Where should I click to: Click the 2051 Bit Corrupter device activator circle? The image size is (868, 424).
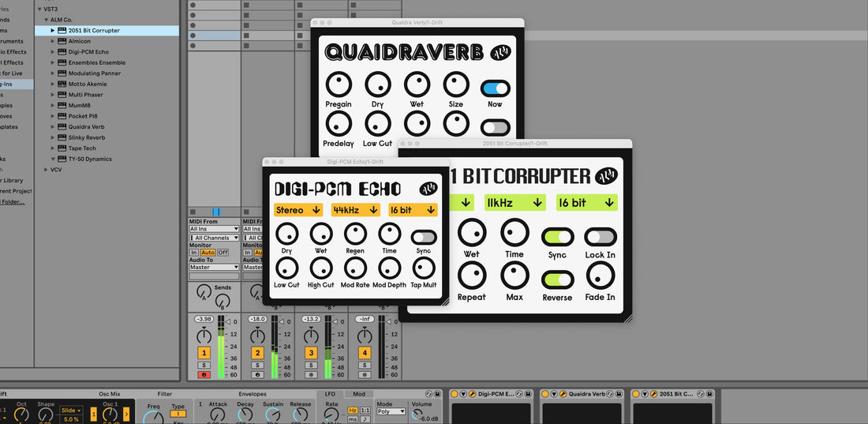click(x=636, y=394)
